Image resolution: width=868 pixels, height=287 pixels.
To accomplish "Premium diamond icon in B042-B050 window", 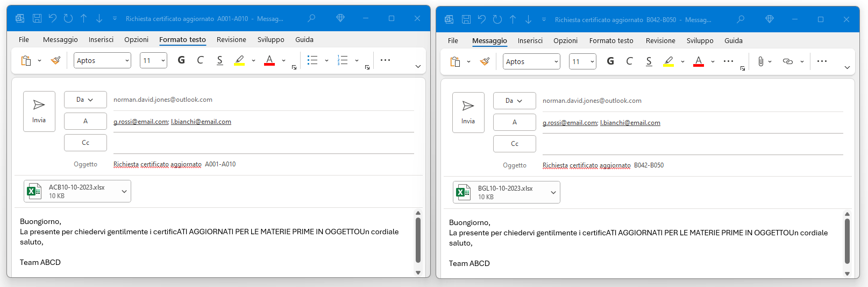I will [x=770, y=19].
